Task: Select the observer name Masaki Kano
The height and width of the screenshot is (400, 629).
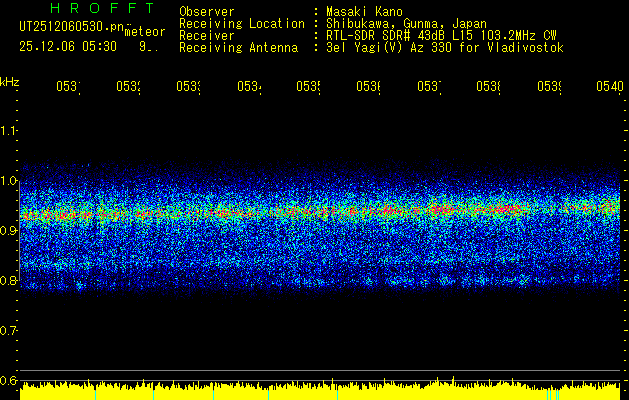Action: [x=364, y=12]
